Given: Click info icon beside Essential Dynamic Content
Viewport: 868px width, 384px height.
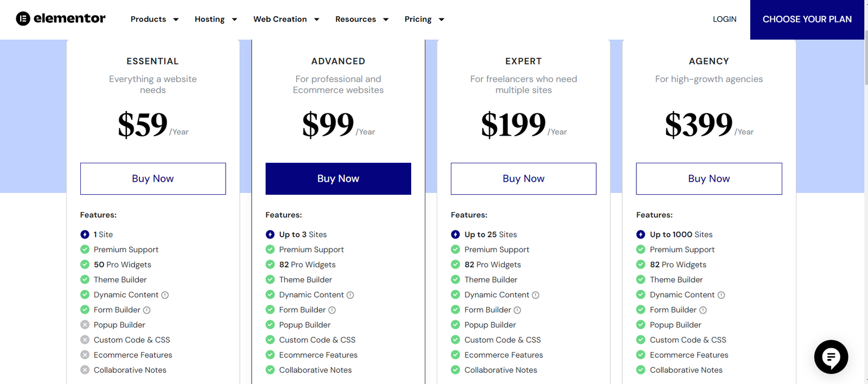Looking at the screenshot, I should (x=165, y=295).
